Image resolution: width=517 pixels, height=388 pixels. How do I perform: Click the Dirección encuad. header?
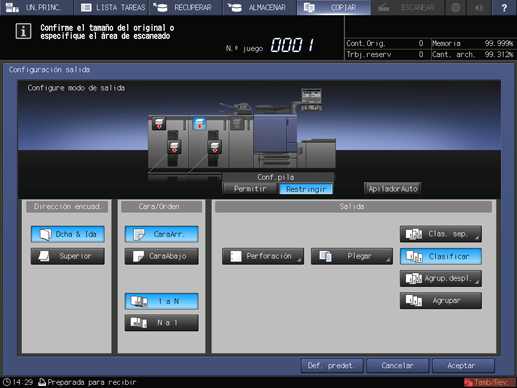(67, 207)
